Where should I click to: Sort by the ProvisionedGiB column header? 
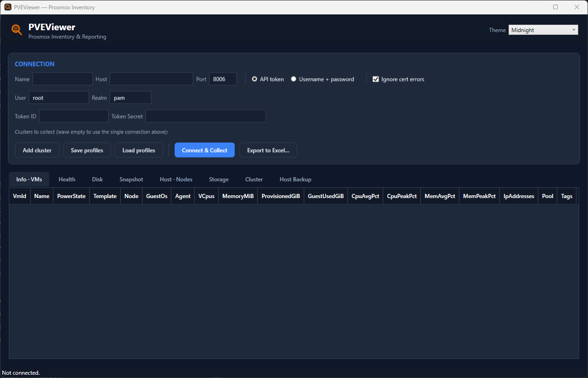281,196
